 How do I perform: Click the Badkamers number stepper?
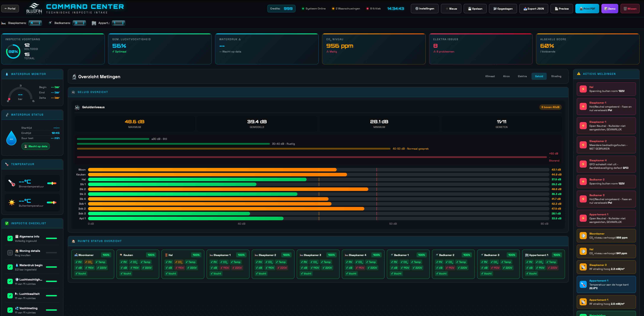click(79, 23)
